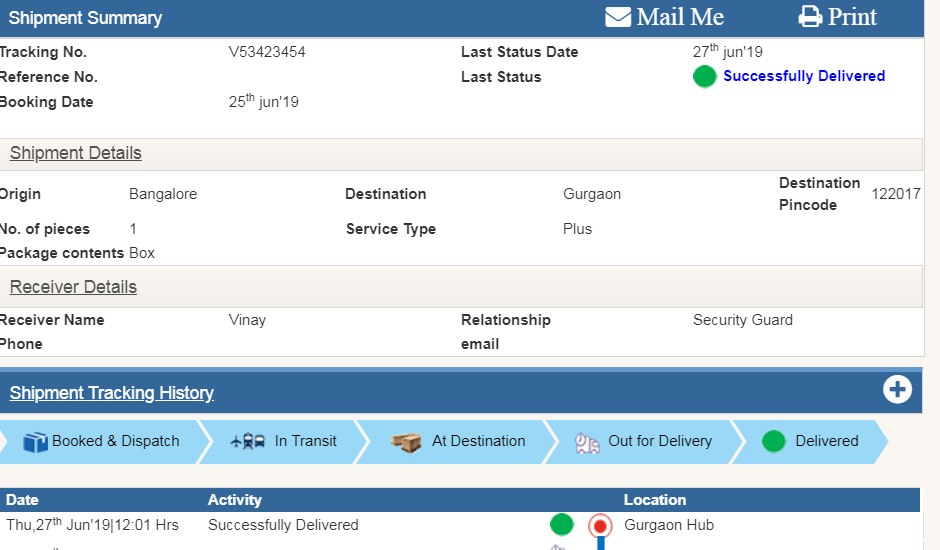The height and width of the screenshot is (550, 940).
Task: Click the Booked & Dispatch package icon
Action: pos(35,442)
